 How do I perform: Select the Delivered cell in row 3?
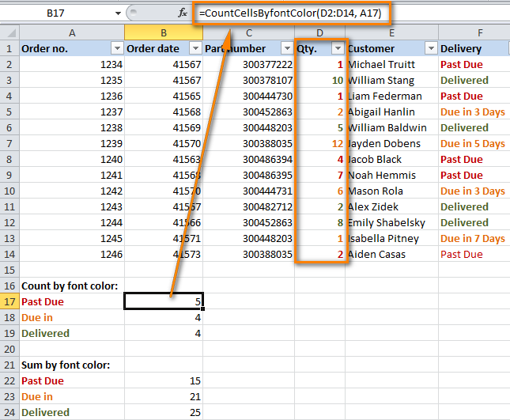coord(464,80)
